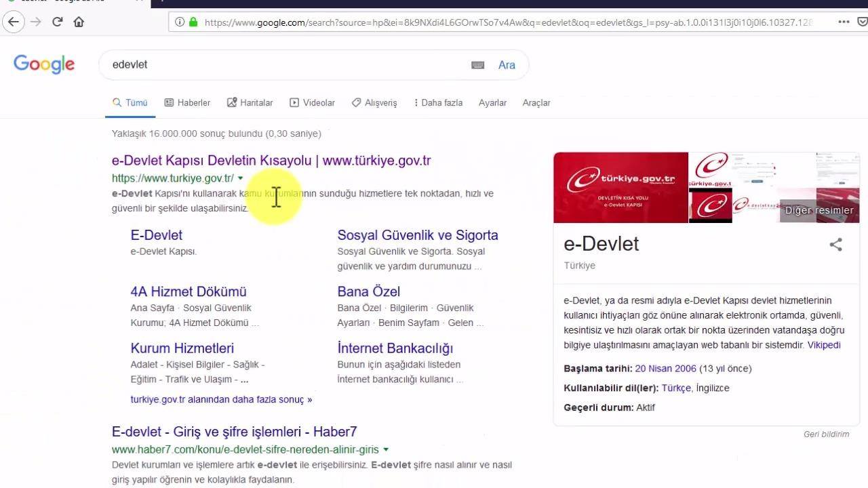Open the large türkiye.gov.tr red banner image
868x488 pixels.
point(620,188)
